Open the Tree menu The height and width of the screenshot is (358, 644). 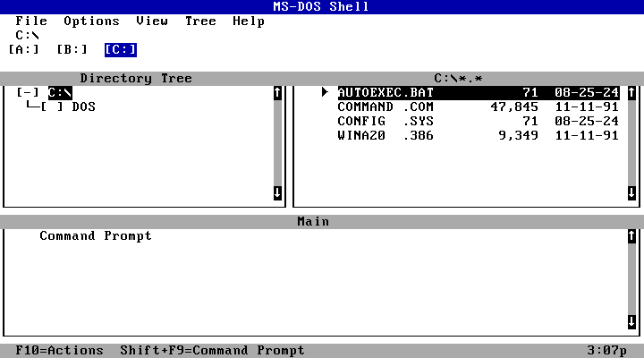point(200,21)
